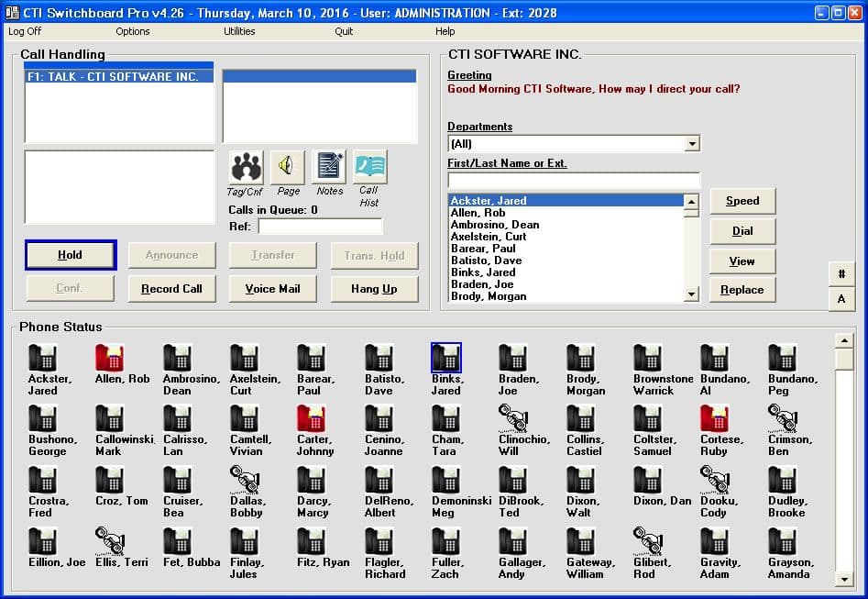Click Binks, Jared highlighted phone icon
Screen dimensions: 868x599
point(445,358)
